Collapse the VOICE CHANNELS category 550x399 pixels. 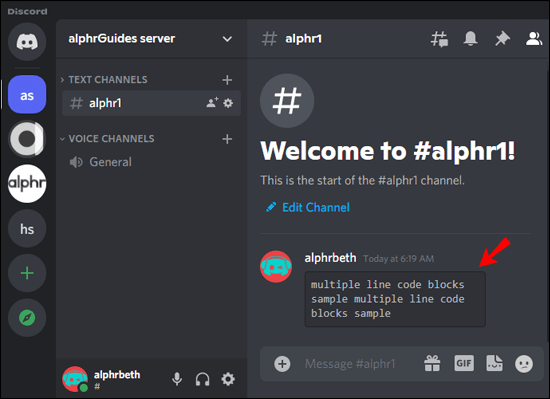pos(107,138)
